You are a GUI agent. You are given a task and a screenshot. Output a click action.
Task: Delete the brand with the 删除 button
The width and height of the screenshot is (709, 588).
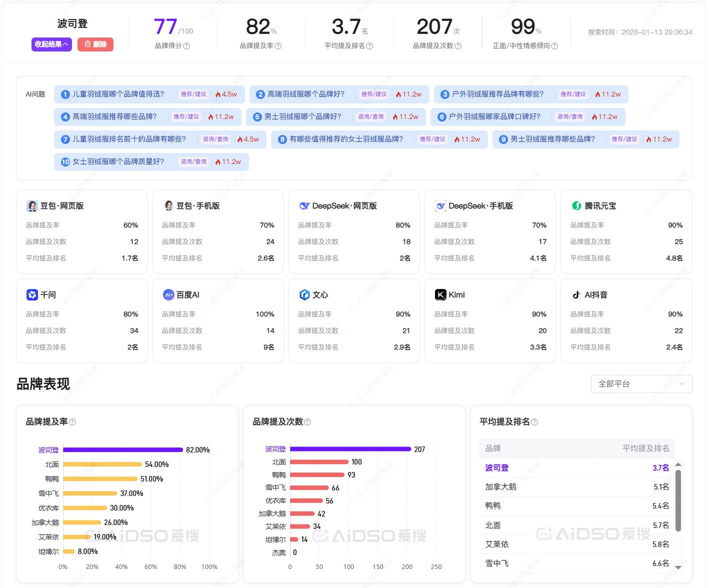(95, 44)
